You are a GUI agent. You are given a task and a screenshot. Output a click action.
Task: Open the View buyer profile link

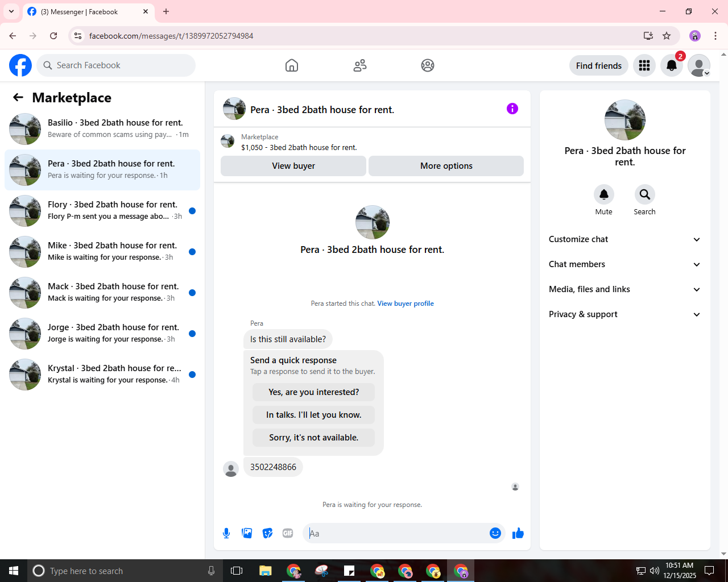(406, 304)
